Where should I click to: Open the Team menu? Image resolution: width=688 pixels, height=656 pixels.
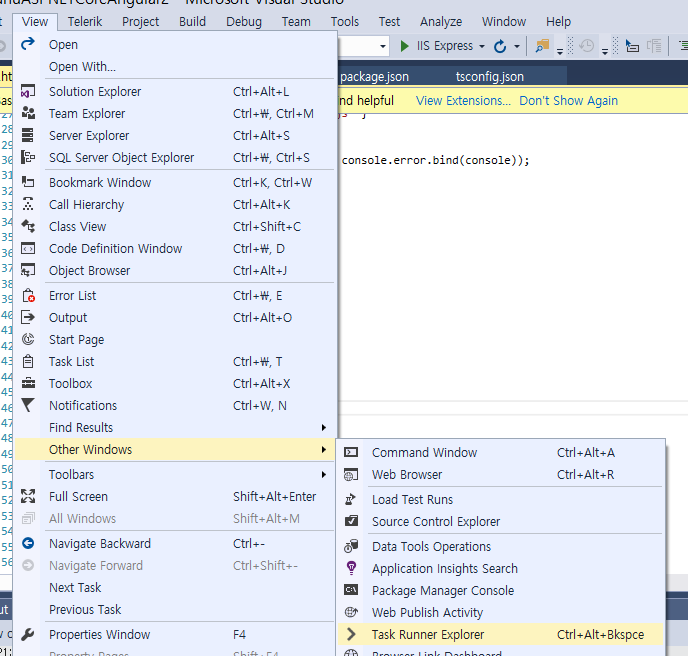pos(296,22)
